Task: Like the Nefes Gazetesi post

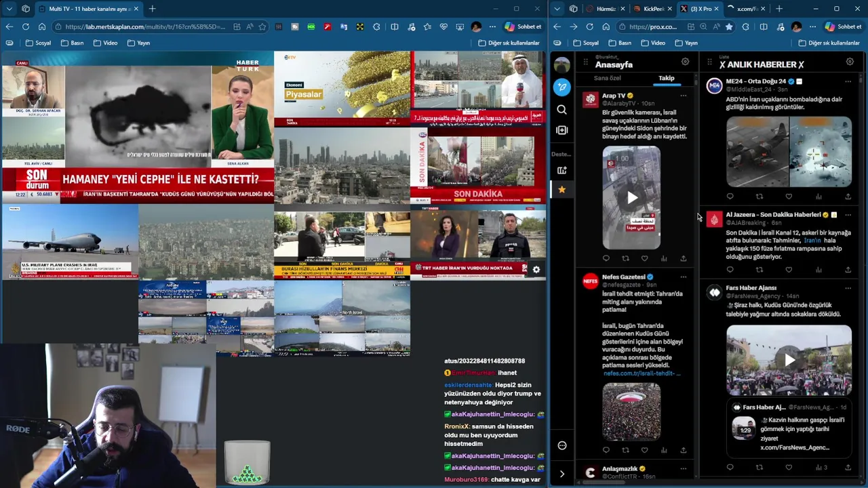Action: coord(644,450)
